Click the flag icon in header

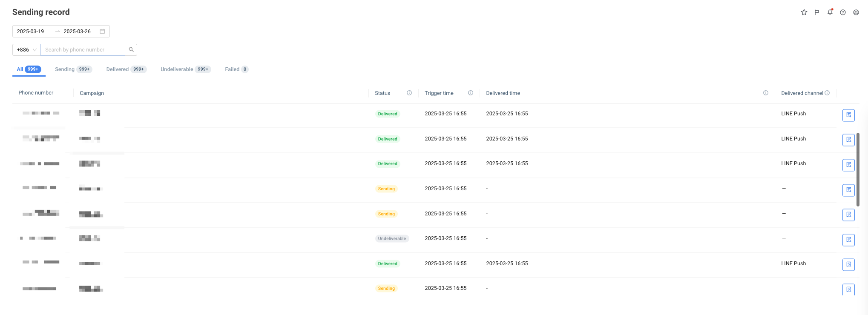tap(817, 12)
